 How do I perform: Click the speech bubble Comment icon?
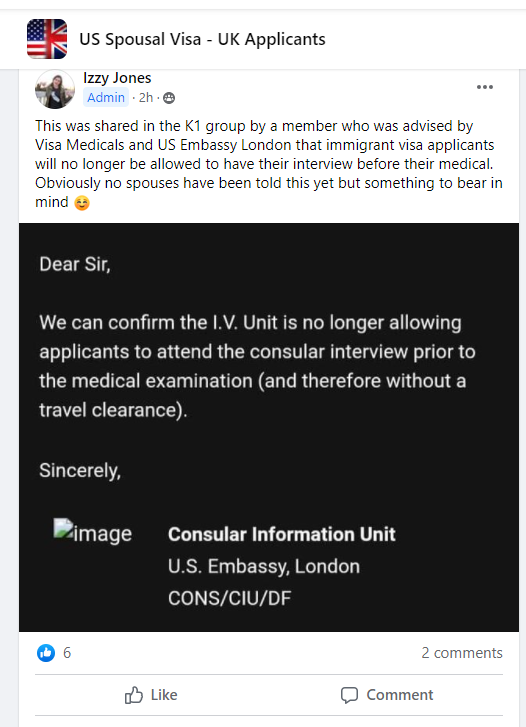[349, 695]
